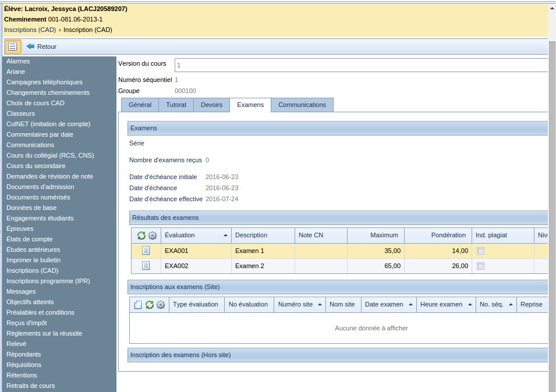Open the EXA001 row detail icon

click(146, 251)
